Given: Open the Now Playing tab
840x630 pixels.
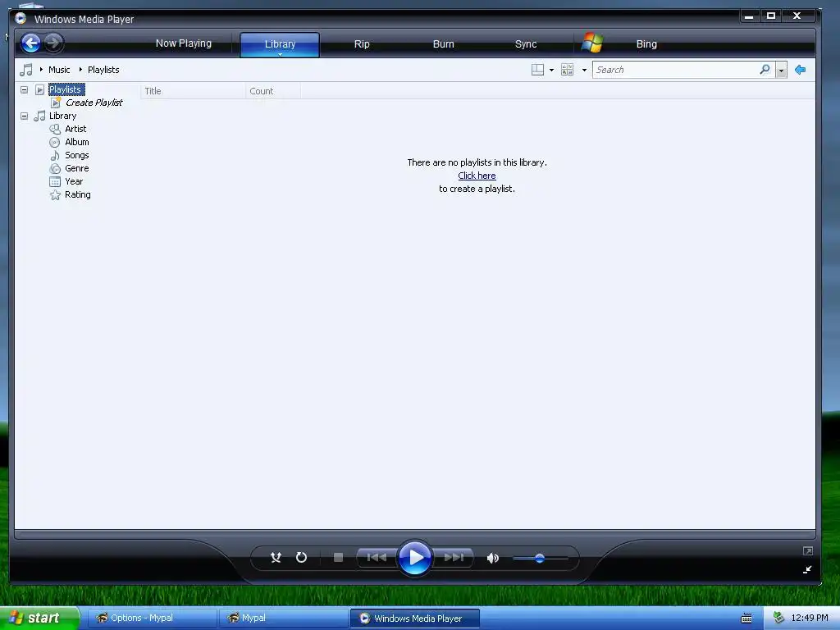Looking at the screenshot, I should click(183, 43).
